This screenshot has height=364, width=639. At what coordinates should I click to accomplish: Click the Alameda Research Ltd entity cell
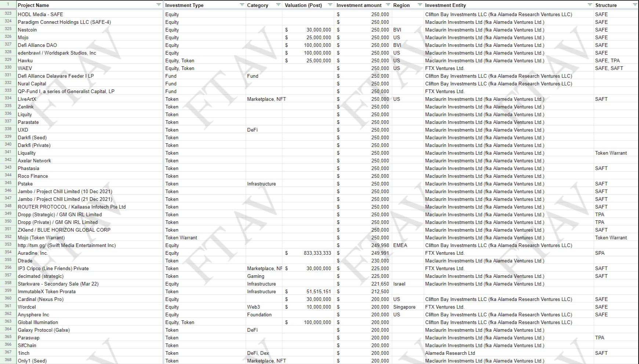[450, 353]
